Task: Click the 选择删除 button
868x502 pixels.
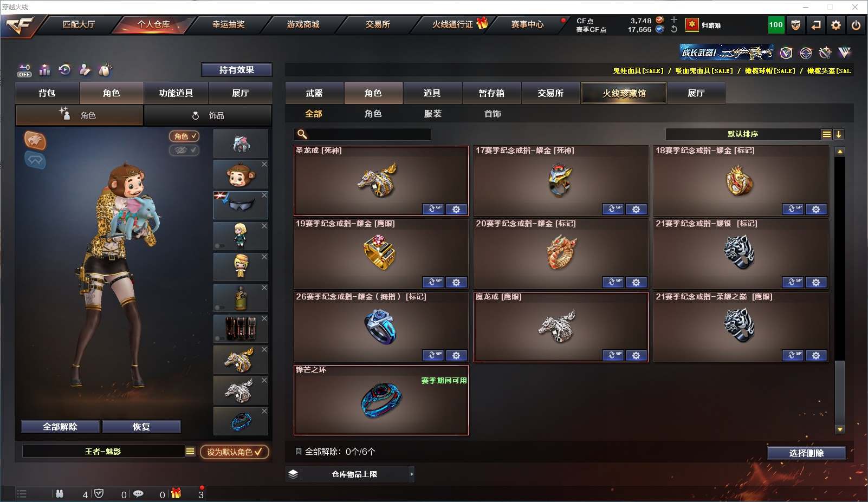Action: coord(806,453)
